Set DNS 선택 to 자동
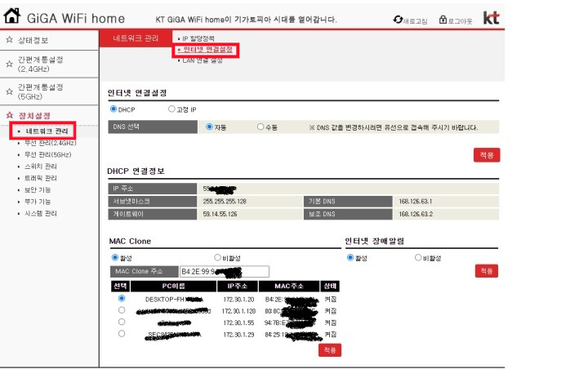 pos(210,127)
